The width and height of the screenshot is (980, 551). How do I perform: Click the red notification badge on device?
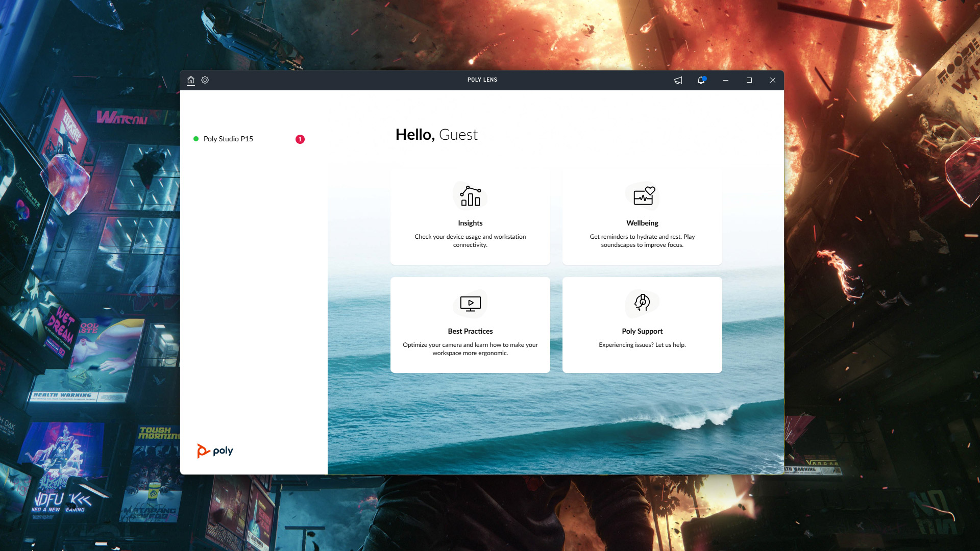[x=300, y=139]
